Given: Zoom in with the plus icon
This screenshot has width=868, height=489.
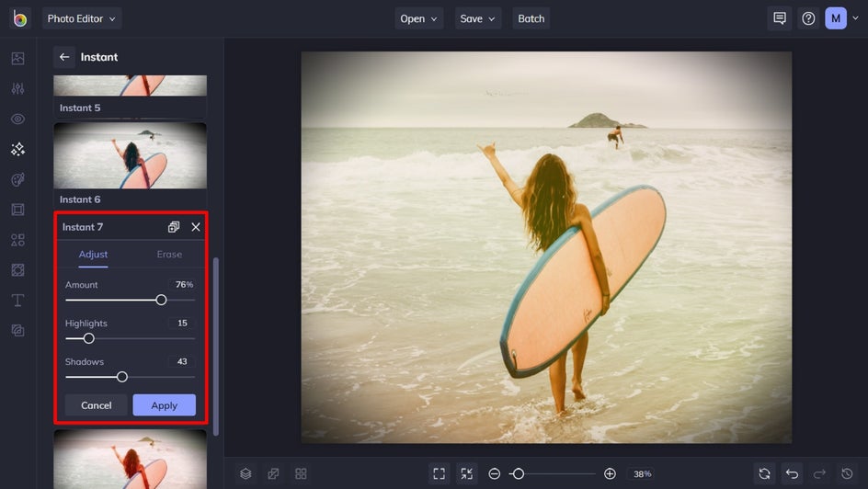Looking at the screenshot, I should click(x=610, y=473).
